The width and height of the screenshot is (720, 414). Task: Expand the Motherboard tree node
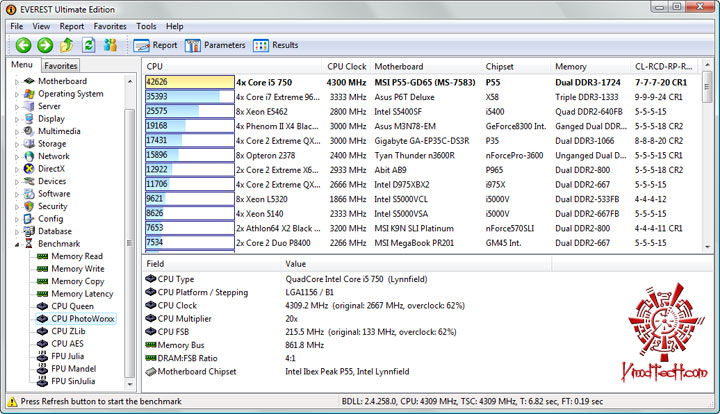pos(17,82)
